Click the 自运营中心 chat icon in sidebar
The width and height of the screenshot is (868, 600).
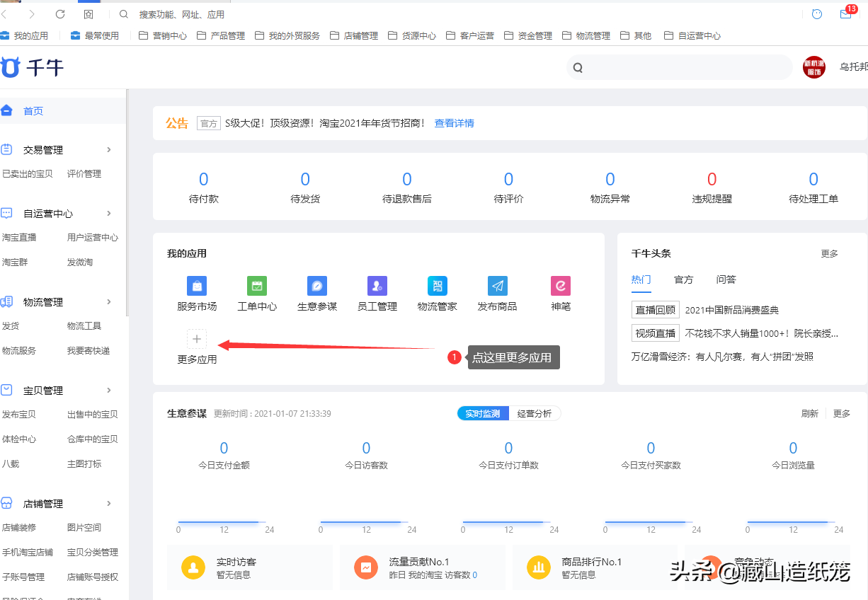[x=7, y=213]
